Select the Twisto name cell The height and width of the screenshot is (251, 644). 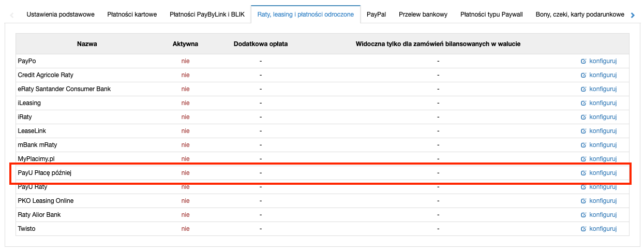click(26, 229)
